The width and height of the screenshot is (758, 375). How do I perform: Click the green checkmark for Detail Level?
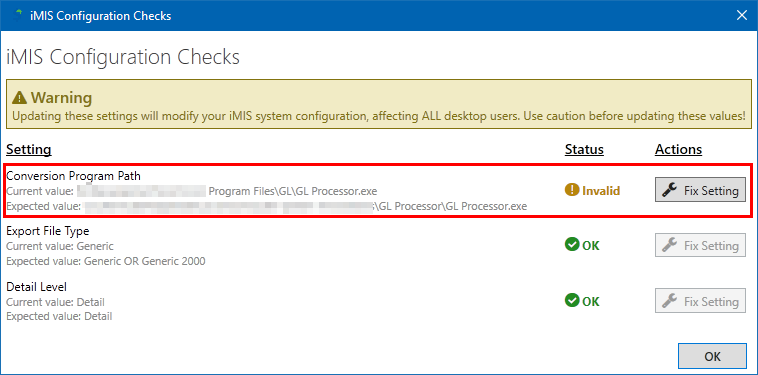click(x=571, y=301)
